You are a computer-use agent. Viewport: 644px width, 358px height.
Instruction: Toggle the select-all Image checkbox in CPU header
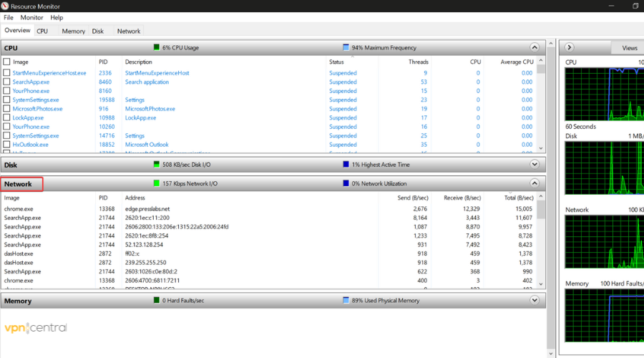7,62
